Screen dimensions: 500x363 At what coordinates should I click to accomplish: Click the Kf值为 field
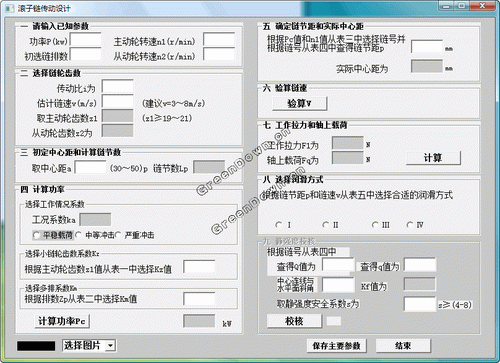[420, 284]
